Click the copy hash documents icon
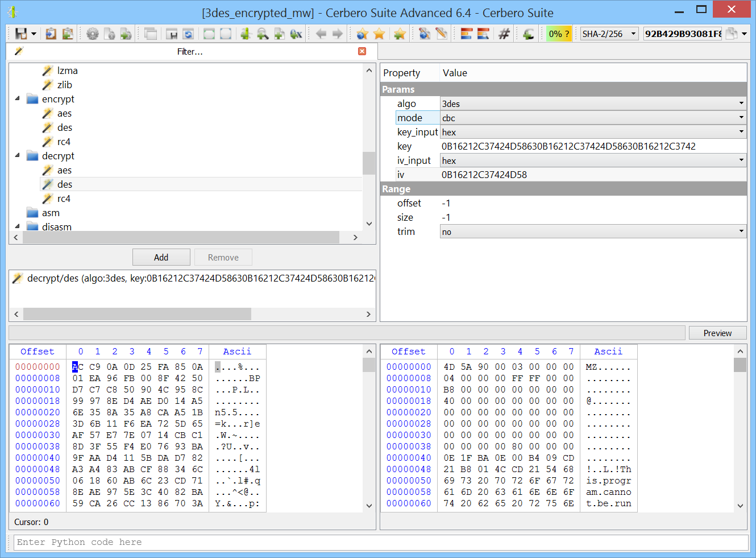This screenshot has width=756, height=558. 732,34
